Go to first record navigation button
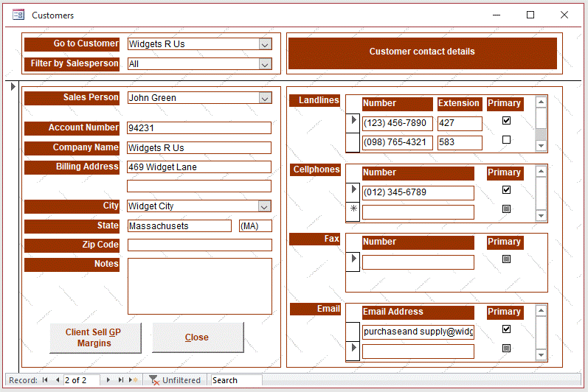The height and width of the screenshot is (392, 588). (45, 380)
